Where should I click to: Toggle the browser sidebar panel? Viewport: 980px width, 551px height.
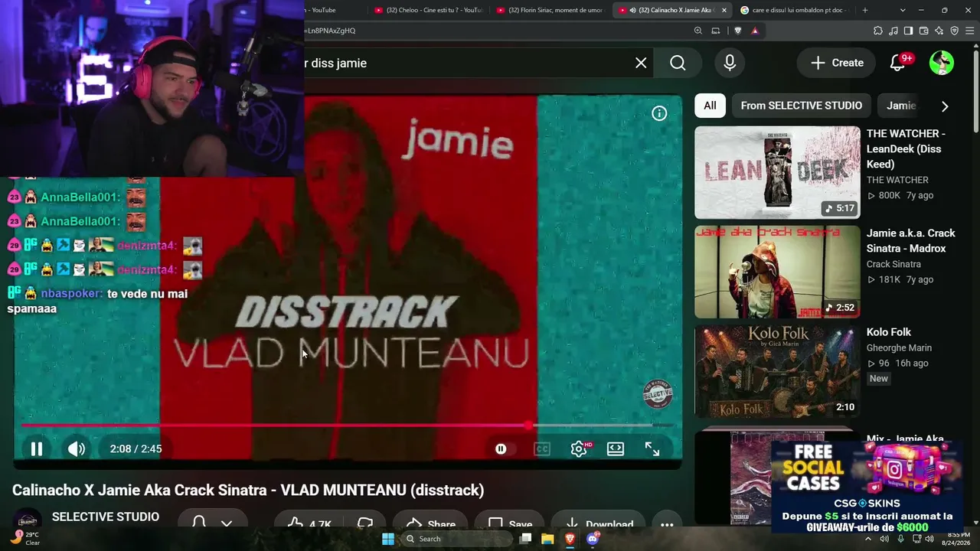pos(908,31)
